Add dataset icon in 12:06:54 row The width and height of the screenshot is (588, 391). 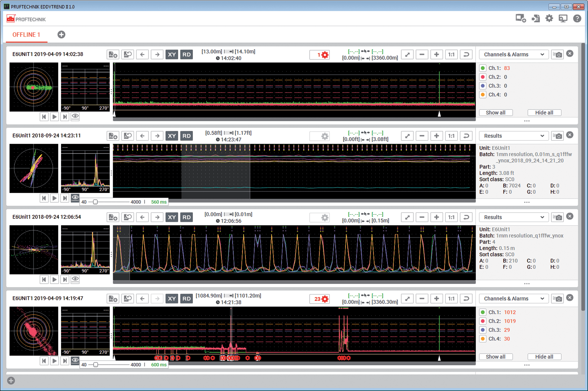coord(113,217)
